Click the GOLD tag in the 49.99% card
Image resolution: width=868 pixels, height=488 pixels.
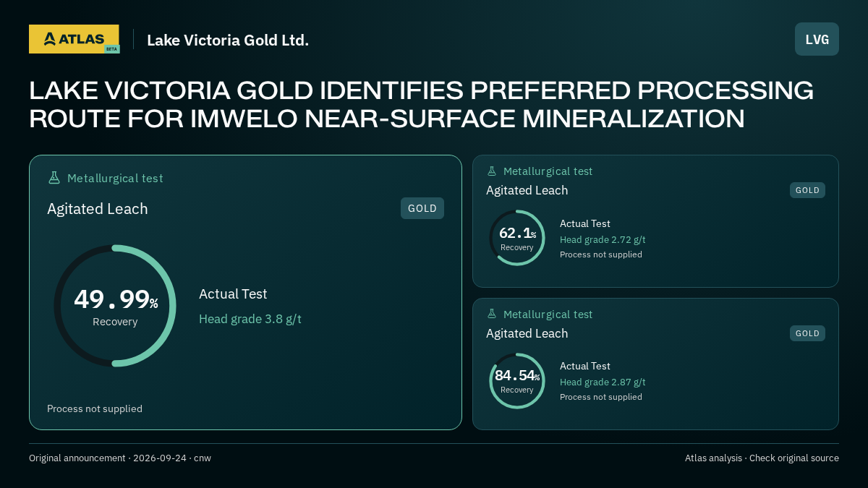[x=422, y=208]
